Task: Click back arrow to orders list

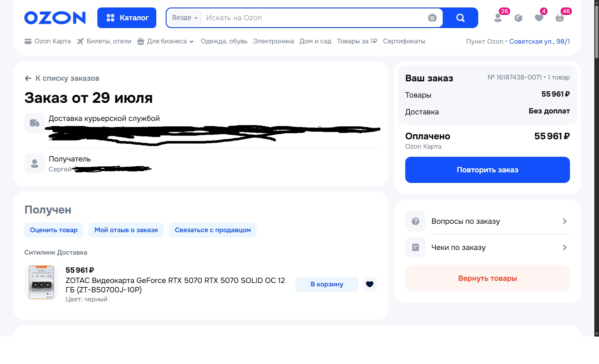Action: click(x=28, y=78)
